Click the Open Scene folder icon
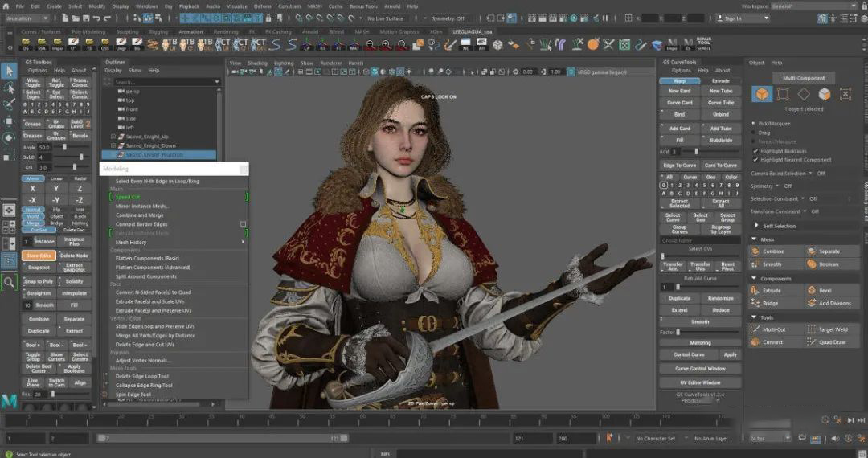The width and height of the screenshot is (868, 458). (76, 18)
